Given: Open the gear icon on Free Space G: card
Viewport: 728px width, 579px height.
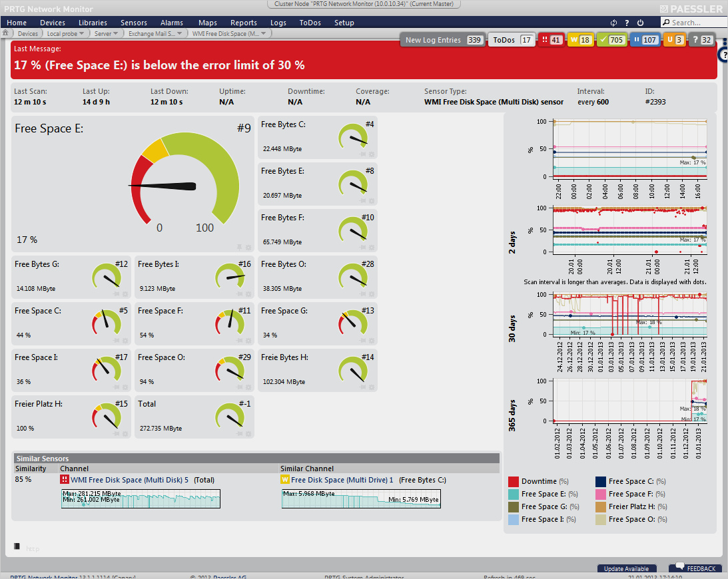Looking at the screenshot, I should (x=372, y=341).
